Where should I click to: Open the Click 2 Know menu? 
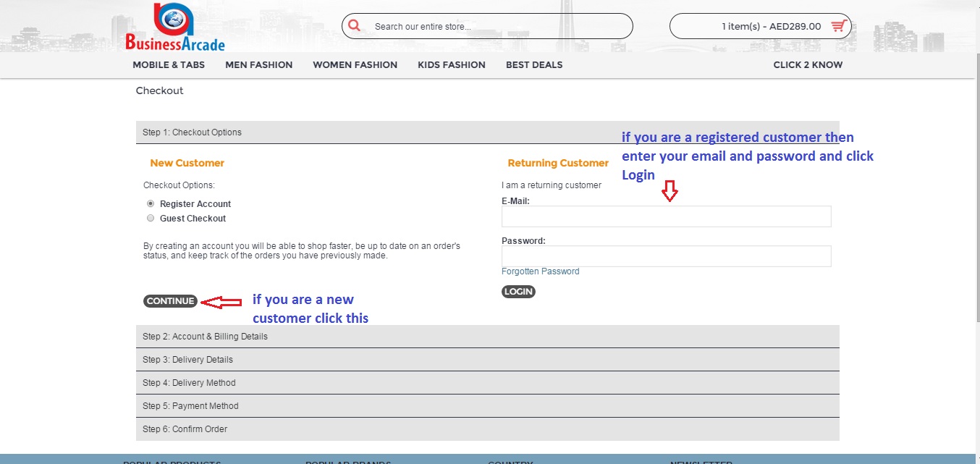tap(808, 64)
